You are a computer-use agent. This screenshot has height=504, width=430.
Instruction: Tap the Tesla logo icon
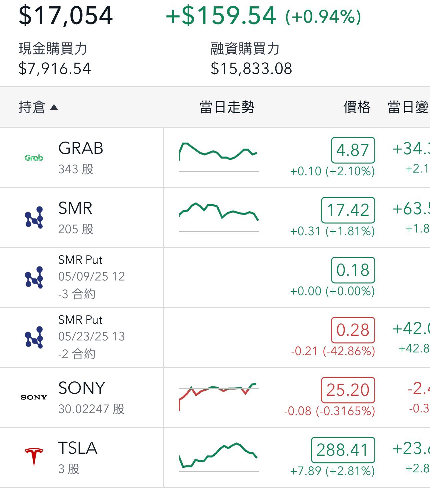pyautogui.click(x=34, y=457)
